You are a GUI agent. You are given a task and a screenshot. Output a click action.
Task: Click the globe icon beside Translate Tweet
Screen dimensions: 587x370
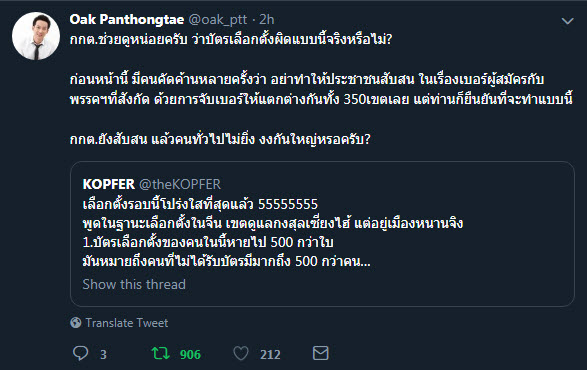point(76,322)
